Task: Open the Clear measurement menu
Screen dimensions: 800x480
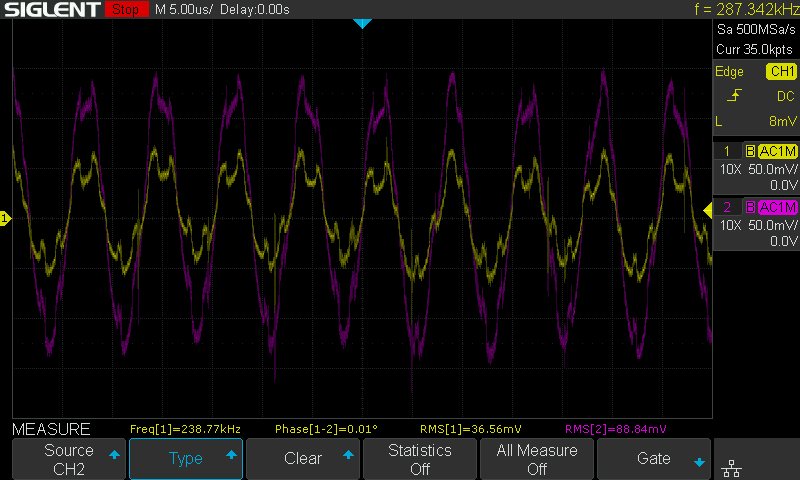Action: pyautogui.click(x=303, y=459)
